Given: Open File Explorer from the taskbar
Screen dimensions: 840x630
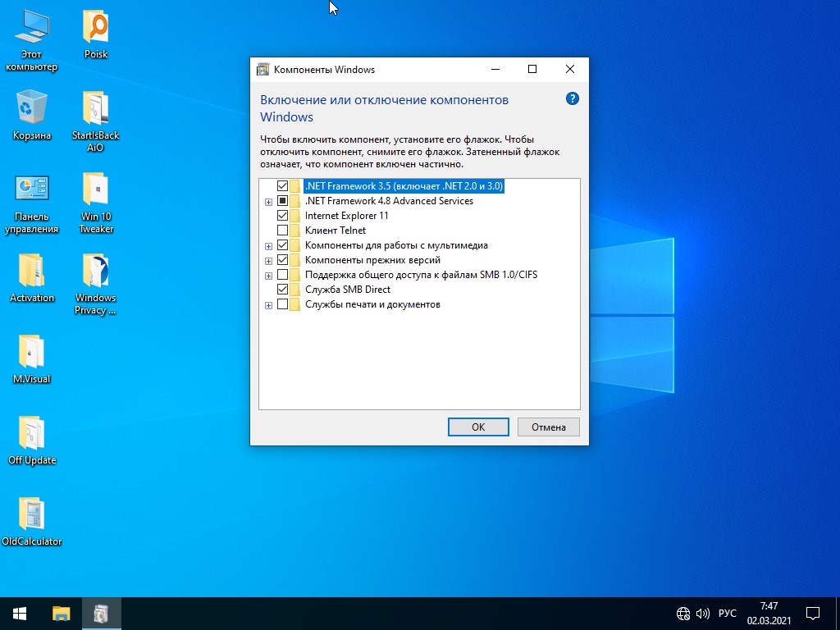Looking at the screenshot, I should coord(61,614).
